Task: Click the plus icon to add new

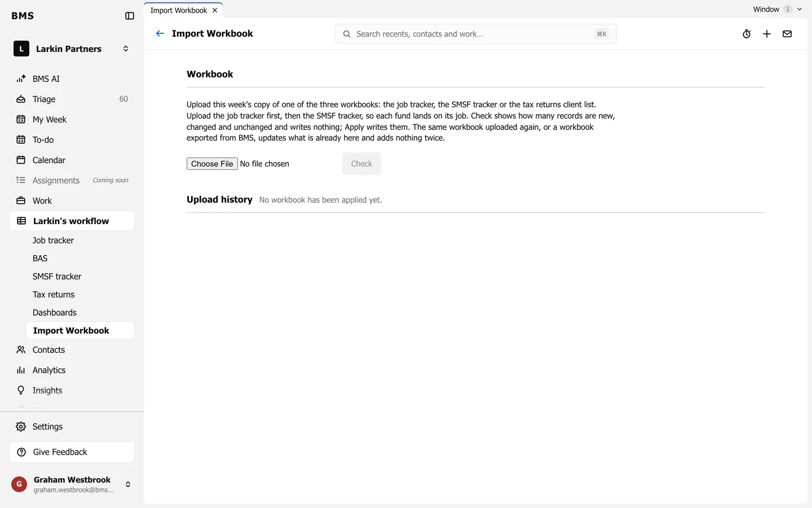Action: tap(767, 34)
